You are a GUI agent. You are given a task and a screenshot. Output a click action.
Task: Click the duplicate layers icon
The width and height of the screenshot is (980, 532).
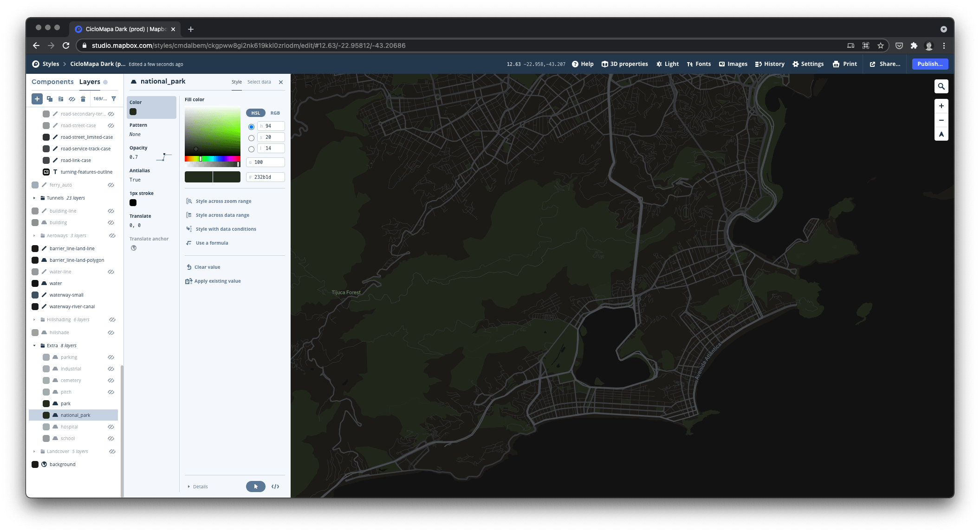click(x=50, y=98)
